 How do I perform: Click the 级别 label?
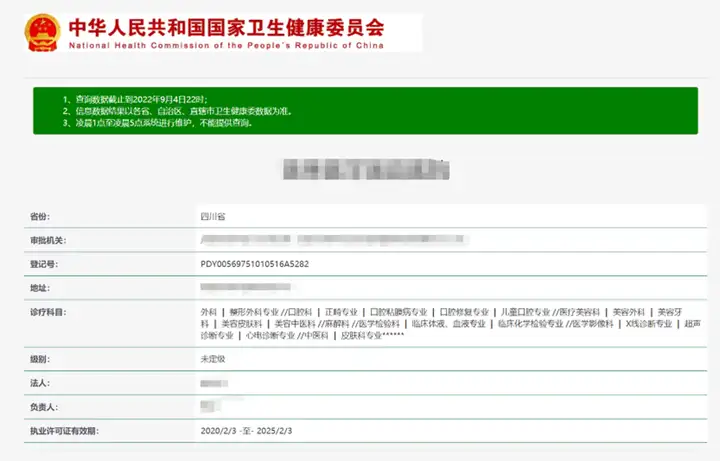click(x=40, y=359)
